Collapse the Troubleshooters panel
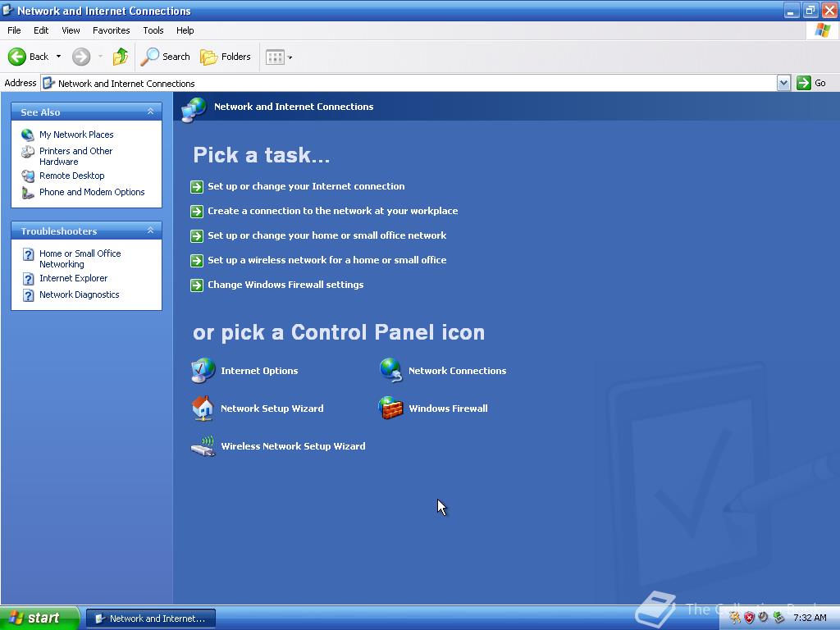840x630 pixels. (x=151, y=231)
